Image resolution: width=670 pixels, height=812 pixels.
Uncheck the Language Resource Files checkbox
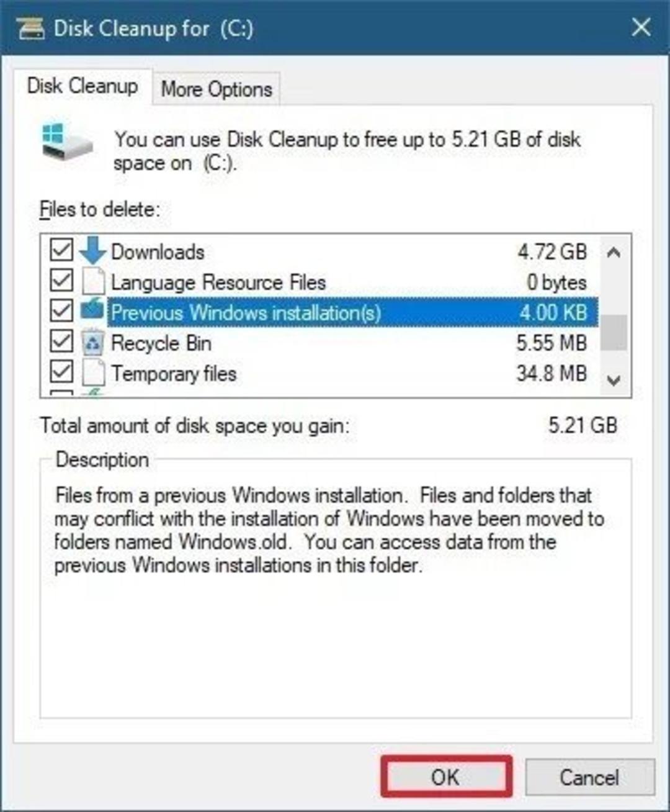pos(61,281)
